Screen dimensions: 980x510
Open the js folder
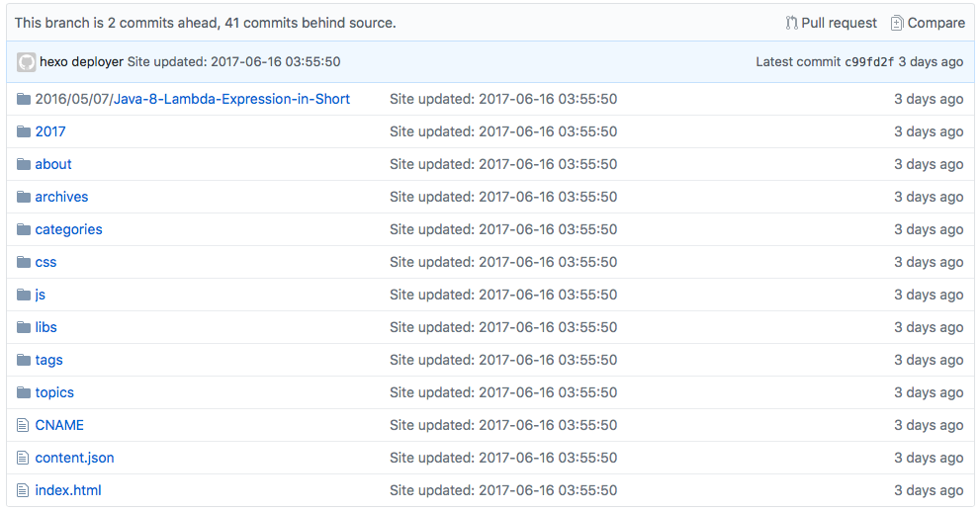point(40,295)
